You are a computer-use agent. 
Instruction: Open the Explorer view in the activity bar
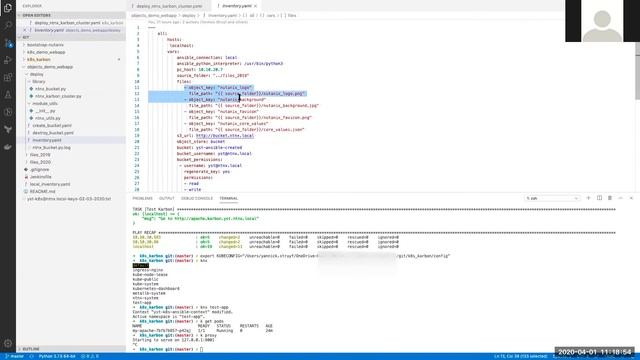8,8
